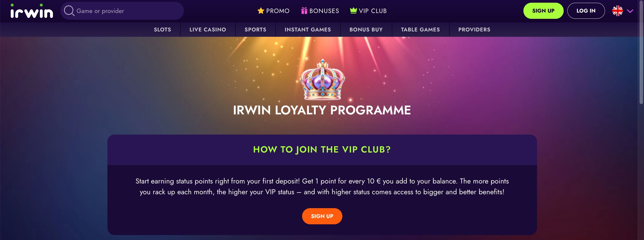
Task: Open the Live Casino category
Action: click(208, 30)
